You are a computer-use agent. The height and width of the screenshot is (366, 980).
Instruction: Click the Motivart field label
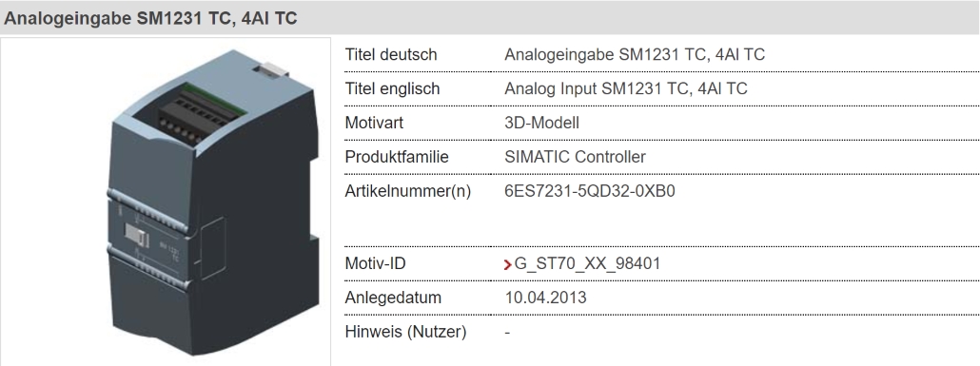(x=374, y=123)
